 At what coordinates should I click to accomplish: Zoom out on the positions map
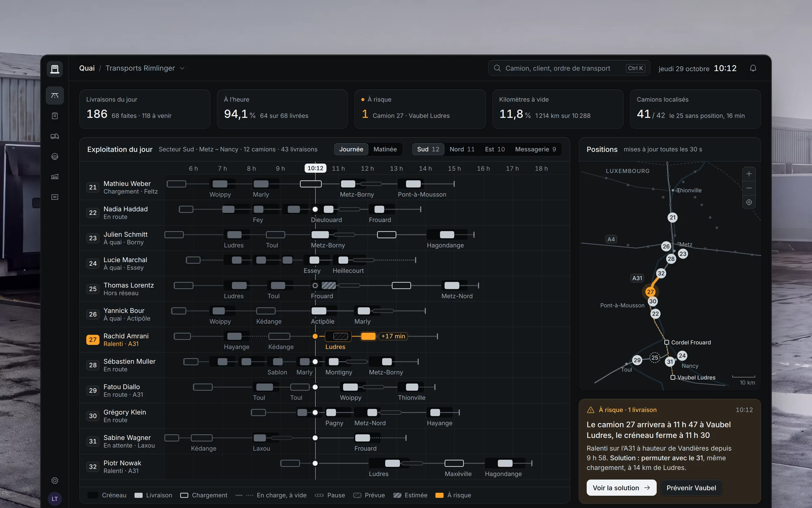(x=749, y=188)
